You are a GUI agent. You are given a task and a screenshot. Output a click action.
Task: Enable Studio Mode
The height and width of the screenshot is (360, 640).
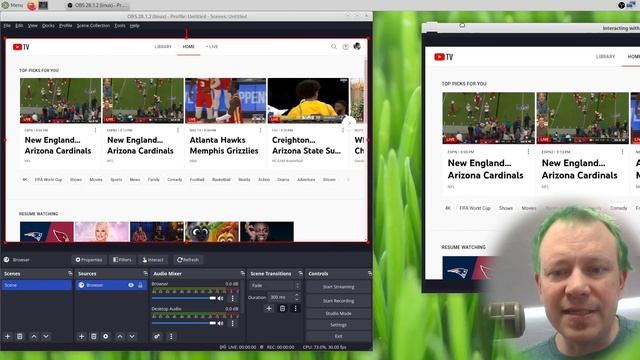[x=338, y=313]
